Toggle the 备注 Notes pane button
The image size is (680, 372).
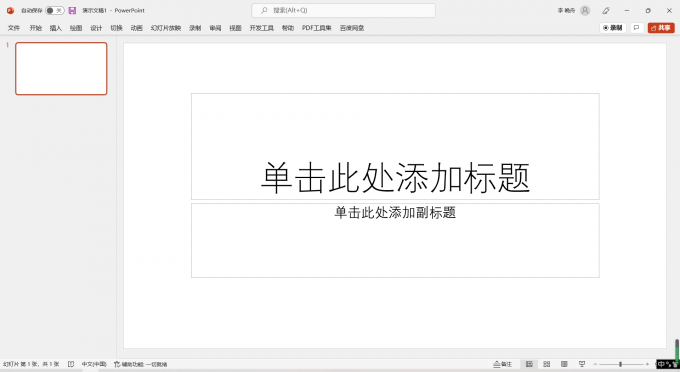[x=503, y=364]
